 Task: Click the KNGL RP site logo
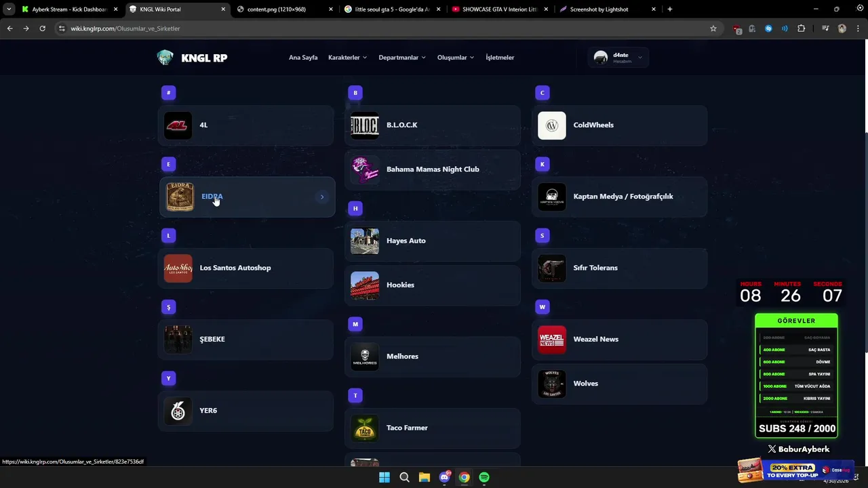[192, 58]
